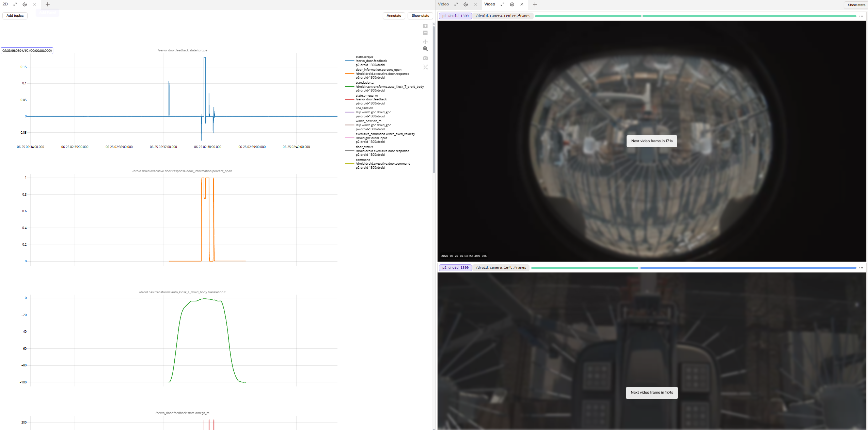868x430 pixels.
Task: Click the Annotate button
Action: [394, 16]
